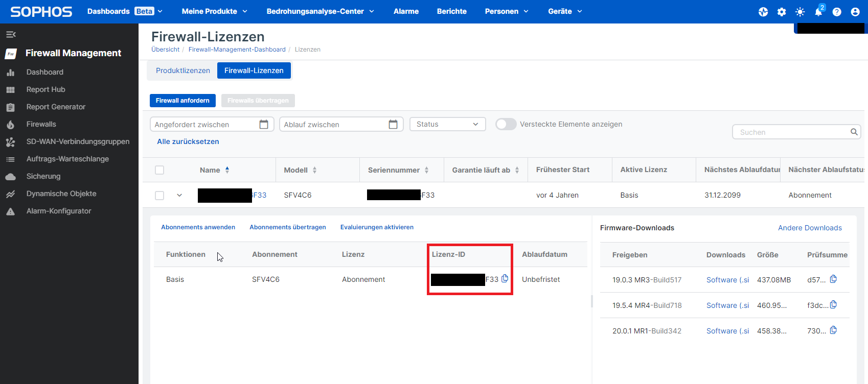The image size is (868, 384).
Task: Open SD-WAN-Verbindungsgruppen in sidebar
Action: pyautogui.click(x=78, y=141)
